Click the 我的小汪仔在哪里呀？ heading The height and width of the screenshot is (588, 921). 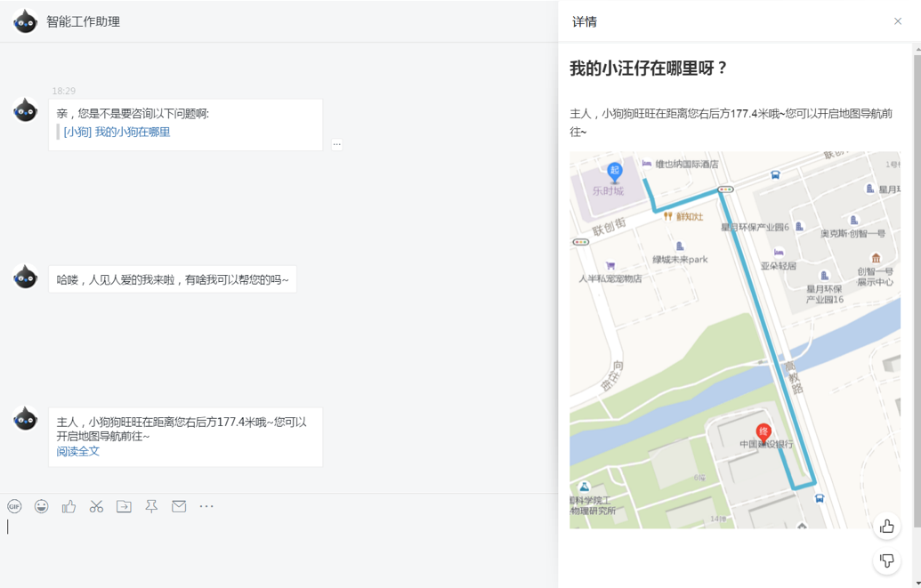(x=649, y=68)
